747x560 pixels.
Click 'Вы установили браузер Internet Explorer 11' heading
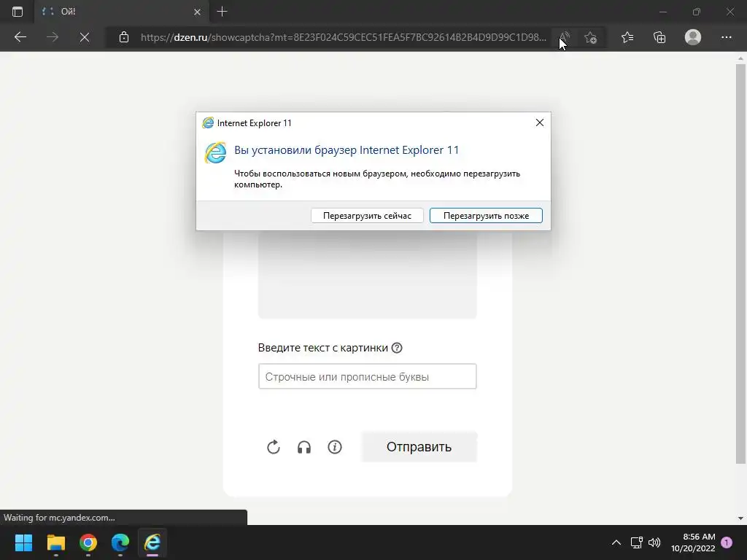pyautogui.click(x=347, y=150)
